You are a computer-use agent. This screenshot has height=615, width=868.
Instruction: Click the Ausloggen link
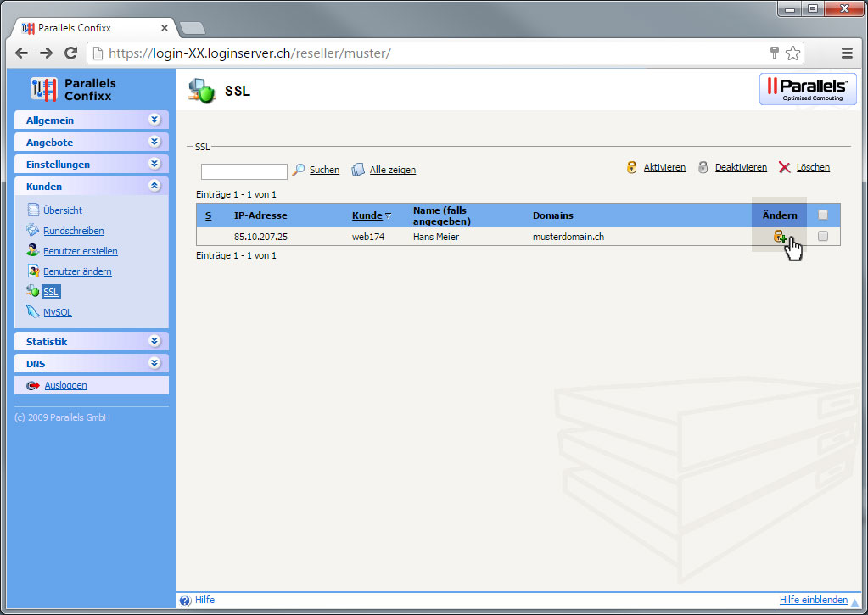[x=66, y=385]
